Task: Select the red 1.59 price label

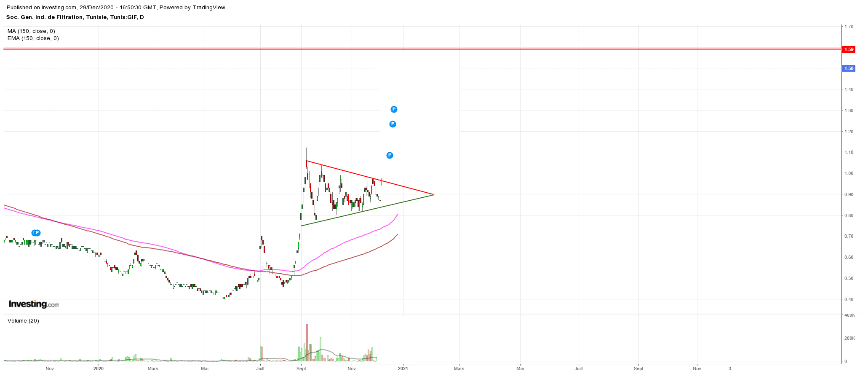Action: (x=848, y=49)
